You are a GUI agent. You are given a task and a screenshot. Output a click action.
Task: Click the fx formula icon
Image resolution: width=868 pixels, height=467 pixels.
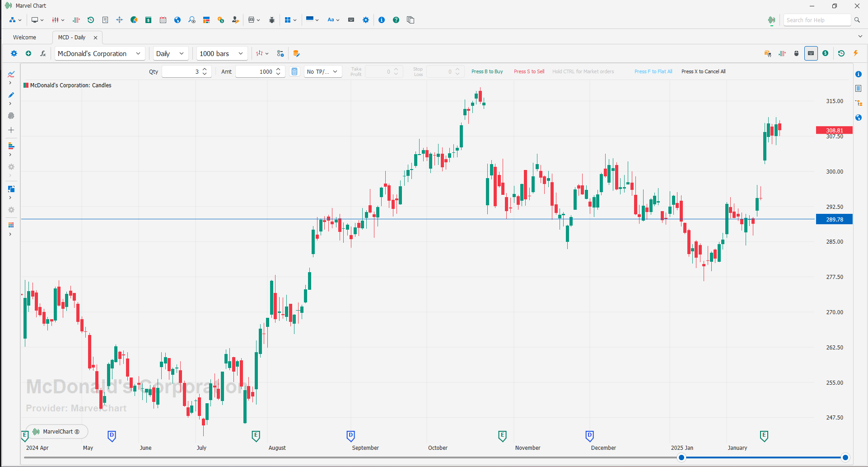(43, 53)
